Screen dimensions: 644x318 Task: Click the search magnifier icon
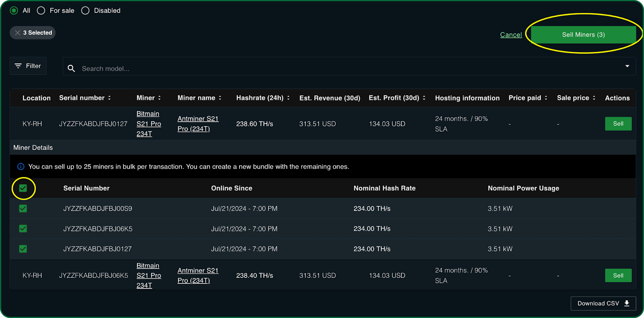(71, 68)
